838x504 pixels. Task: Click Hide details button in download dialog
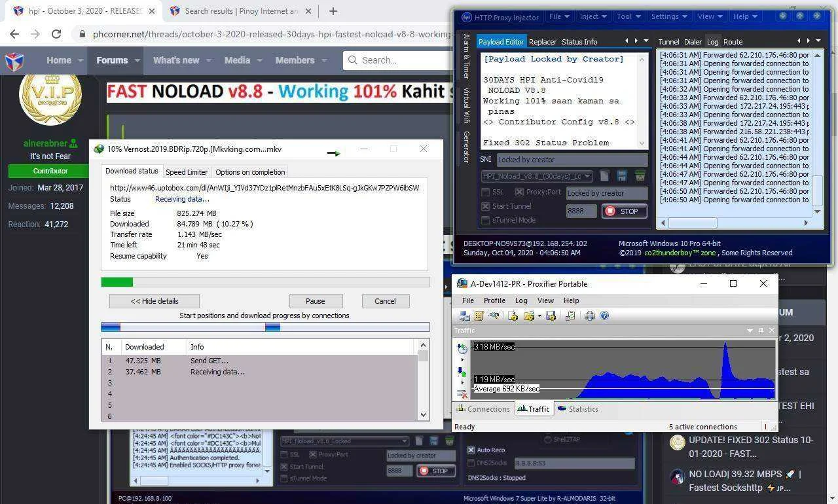pyautogui.click(x=155, y=301)
